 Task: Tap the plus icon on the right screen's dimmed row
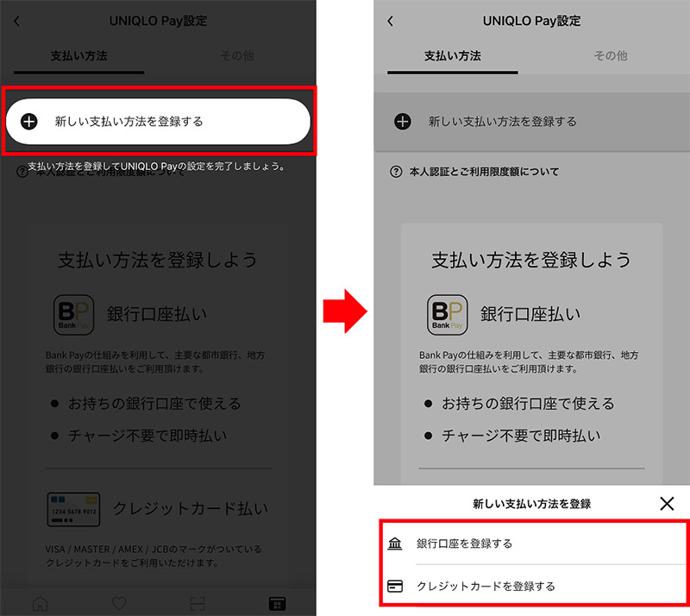tap(403, 121)
